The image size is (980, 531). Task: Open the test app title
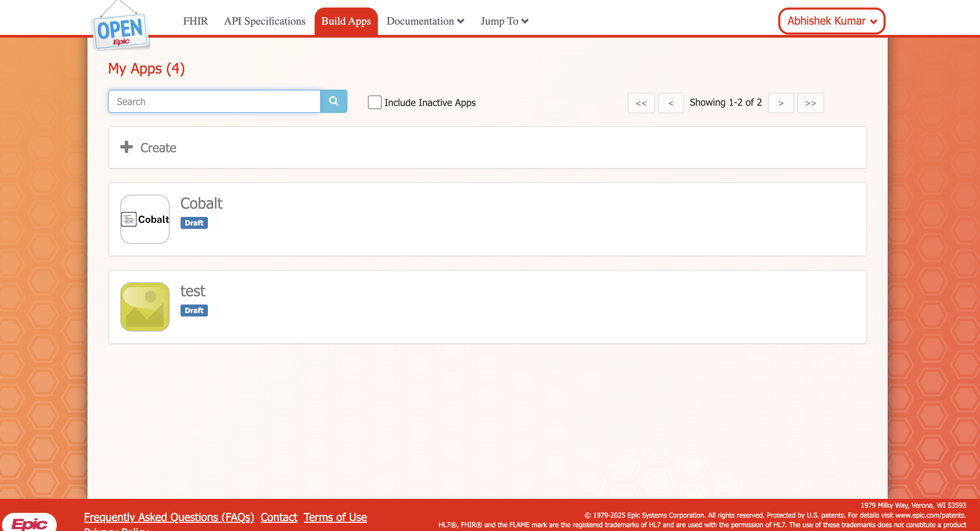(193, 291)
